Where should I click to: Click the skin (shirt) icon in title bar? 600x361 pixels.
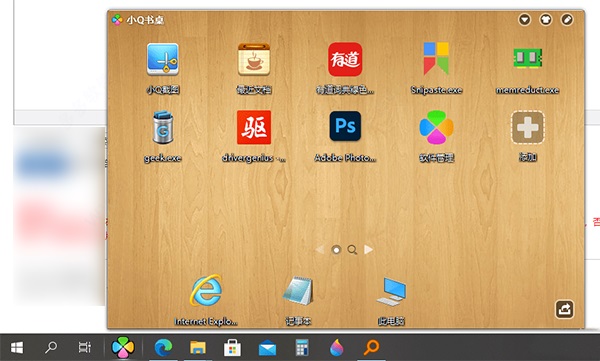point(546,20)
